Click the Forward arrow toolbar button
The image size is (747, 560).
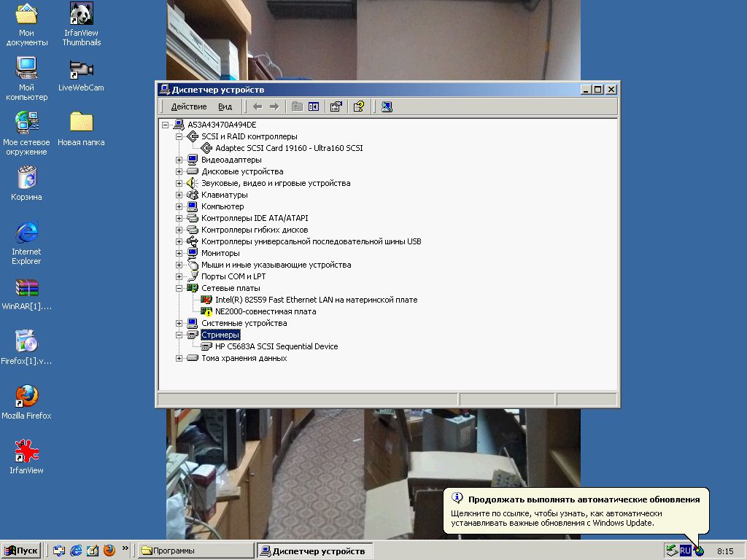click(x=274, y=106)
